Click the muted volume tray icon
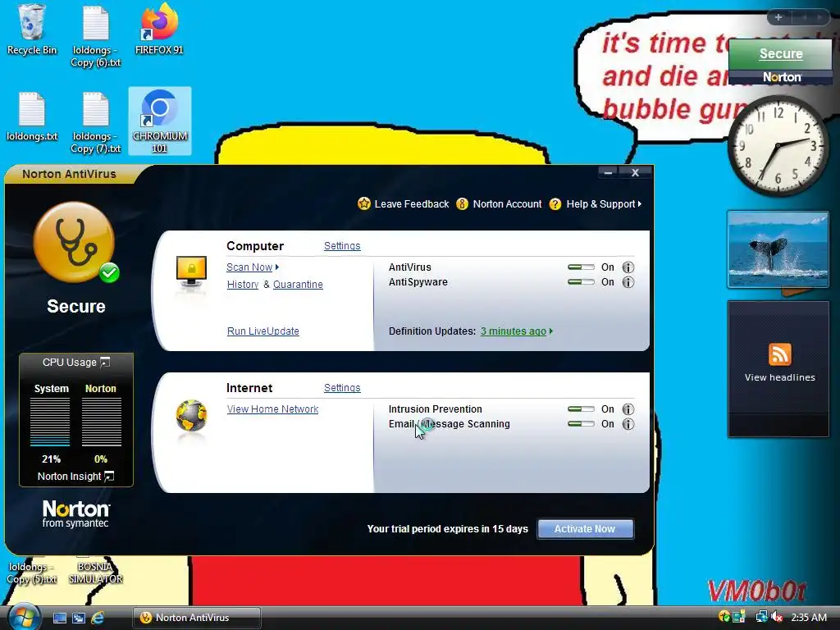Image resolution: width=840 pixels, height=630 pixels. (x=777, y=617)
